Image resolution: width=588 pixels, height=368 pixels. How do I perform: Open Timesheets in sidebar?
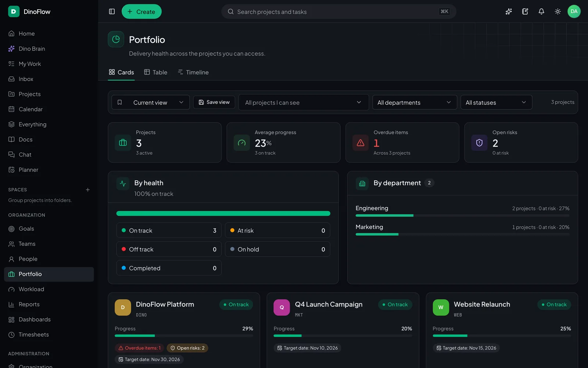point(49,335)
